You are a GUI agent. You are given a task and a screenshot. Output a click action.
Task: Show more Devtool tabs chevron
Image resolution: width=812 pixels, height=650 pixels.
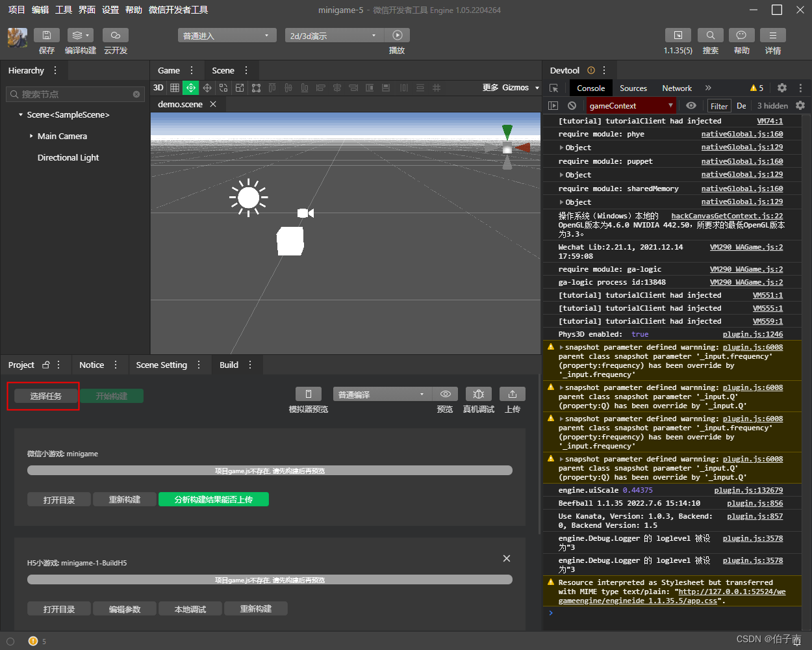point(708,88)
